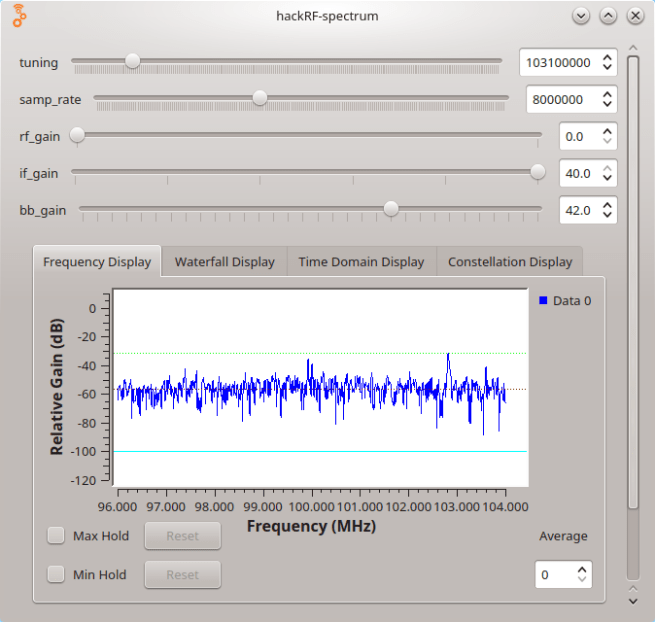Enable the Max Hold checkbox
Image resolution: width=655 pixels, height=622 pixels.
(57, 536)
